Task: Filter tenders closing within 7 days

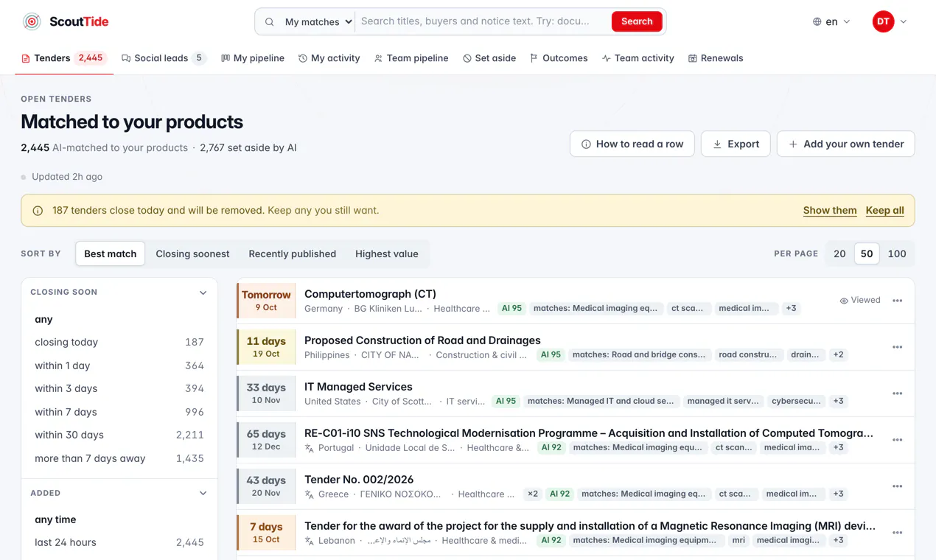Action: coord(119,413)
